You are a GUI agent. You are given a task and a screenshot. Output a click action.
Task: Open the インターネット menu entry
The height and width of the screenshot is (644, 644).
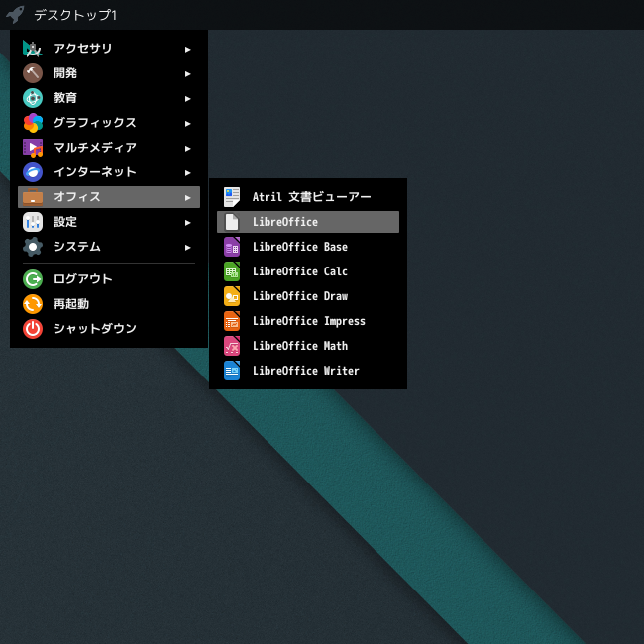(109, 172)
